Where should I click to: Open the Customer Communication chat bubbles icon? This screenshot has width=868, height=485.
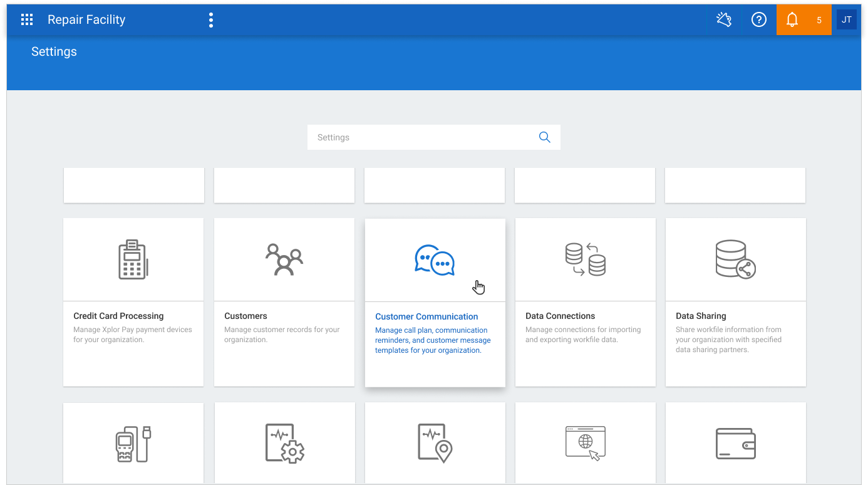coord(435,260)
